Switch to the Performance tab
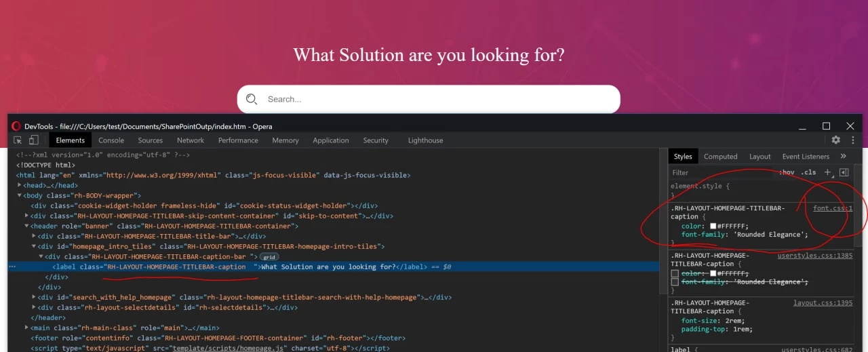 pos(238,140)
